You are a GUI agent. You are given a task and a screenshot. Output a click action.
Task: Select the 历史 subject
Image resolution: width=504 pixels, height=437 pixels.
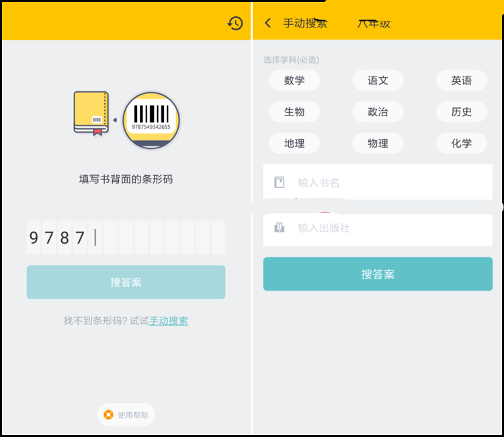pyautogui.click(x=461, y=111)
